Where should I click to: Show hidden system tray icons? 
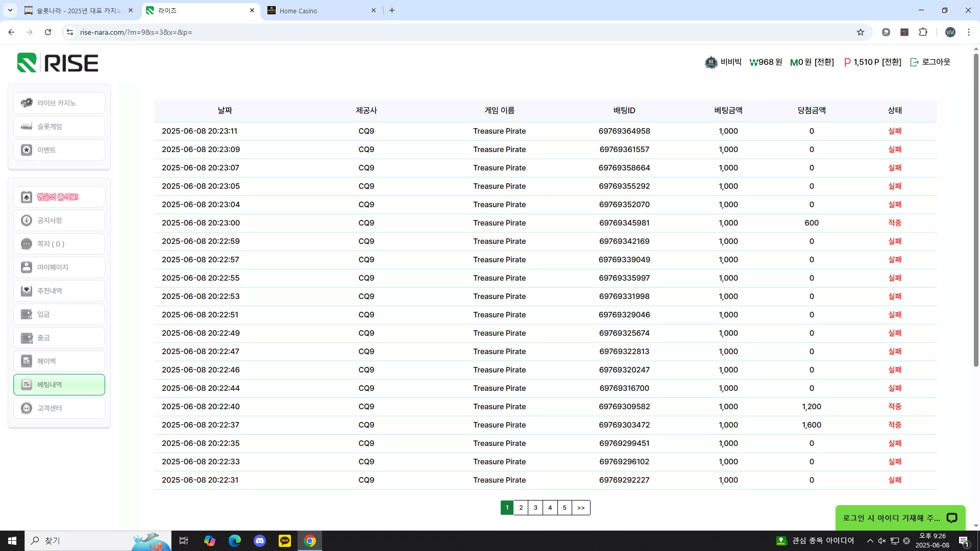pos(870,541)
